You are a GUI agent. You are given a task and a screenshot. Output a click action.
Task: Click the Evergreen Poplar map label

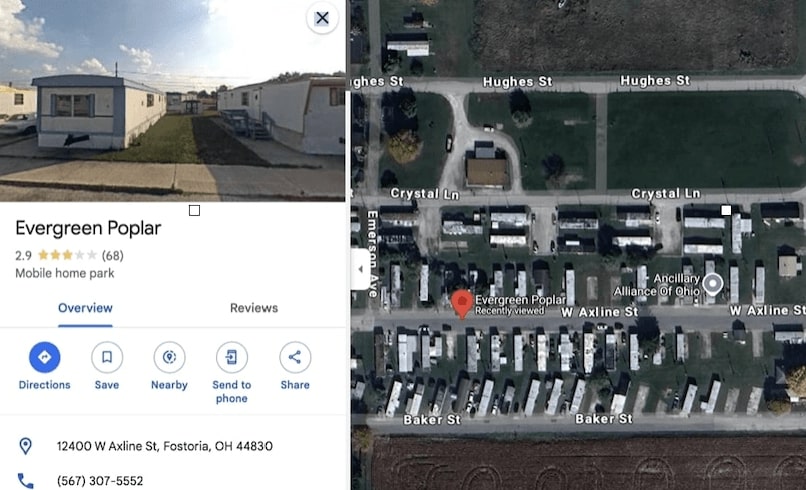pos(520,300)
